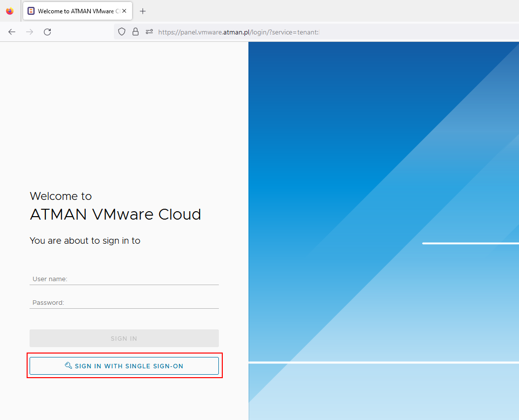This screenshot has height=420, width=519.
Task: Sign in with Single Sign-On
Action: (124, 366)
